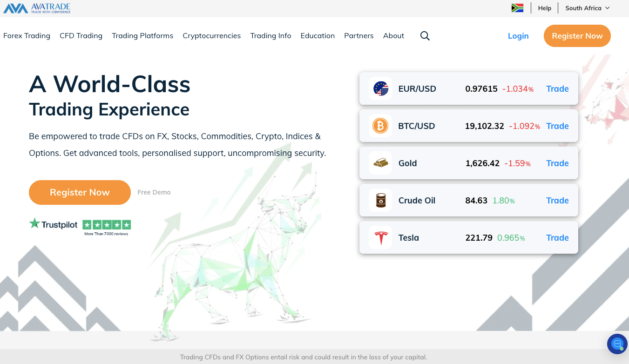Expand the South Africa country dropdown
This screenshot has width=629, height=364.
coord(588,8)
